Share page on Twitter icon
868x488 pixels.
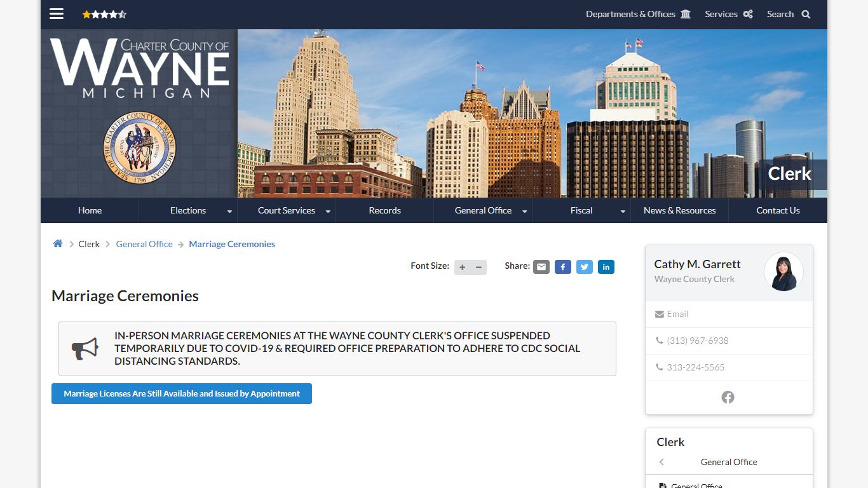(585, 267)
